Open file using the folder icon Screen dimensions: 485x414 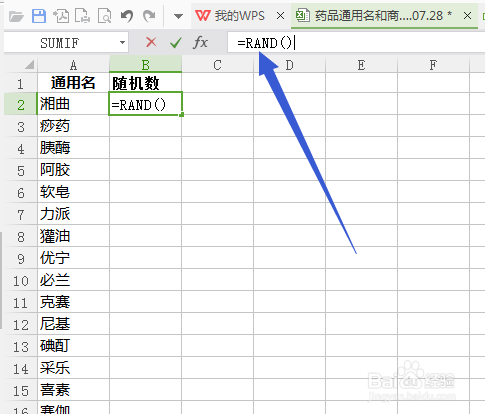click(x=16, y=16)
